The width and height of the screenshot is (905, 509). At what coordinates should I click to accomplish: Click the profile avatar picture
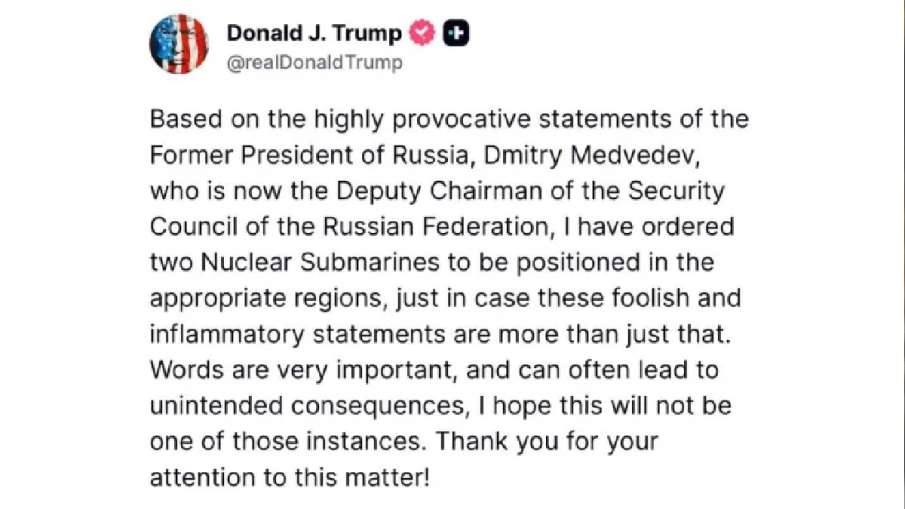click(179, 45)
